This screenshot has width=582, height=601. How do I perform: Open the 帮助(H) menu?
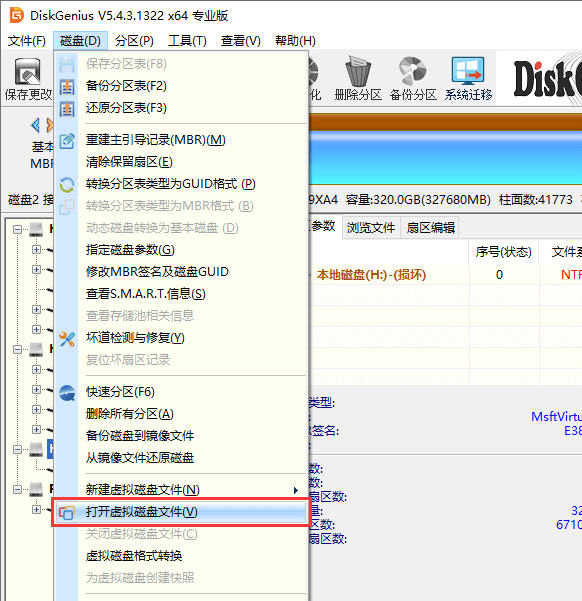[295, 41]
